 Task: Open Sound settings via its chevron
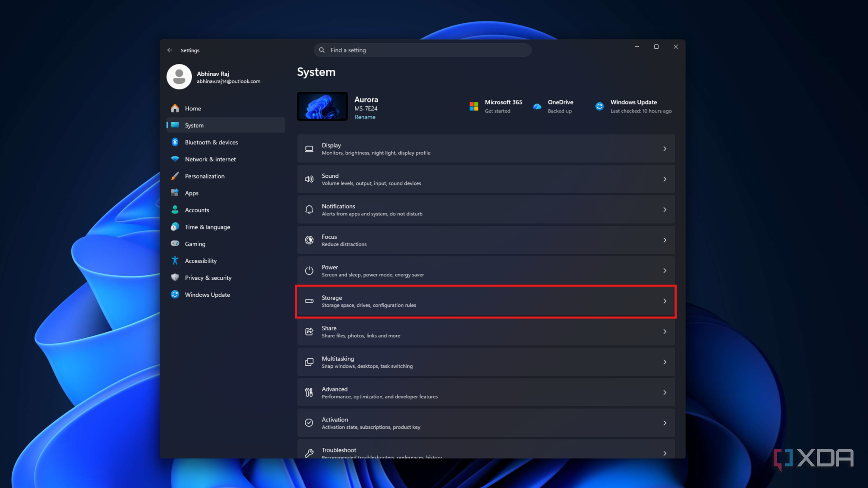[665, 179]
